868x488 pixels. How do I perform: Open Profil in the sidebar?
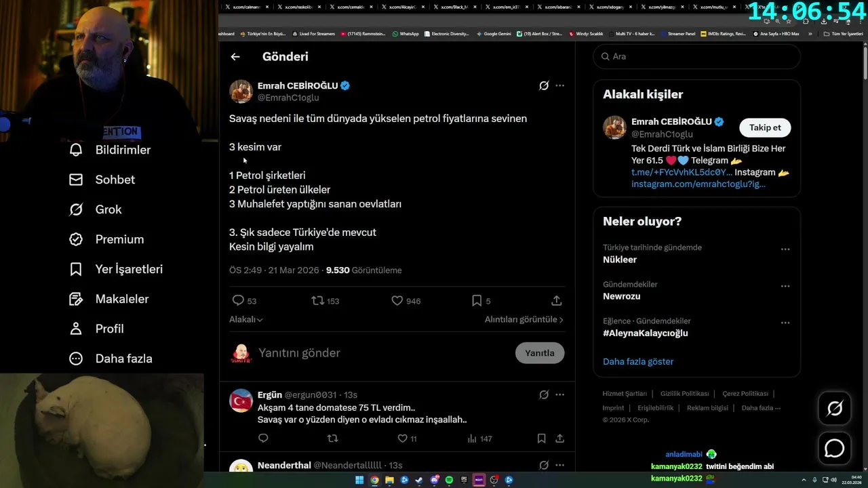click(x=96, y=329)
